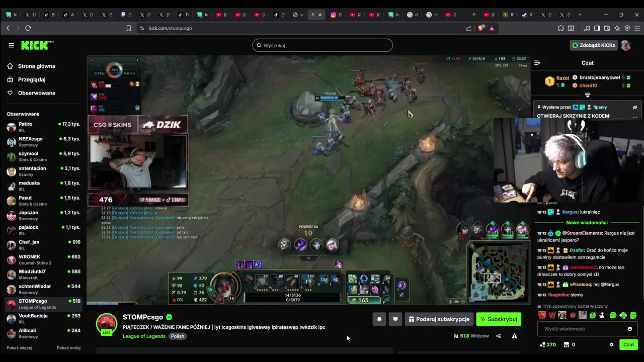Open the user profile avatar menu
Image resolution: width=644 pixels, height=362 pixels.
point(625,45)
